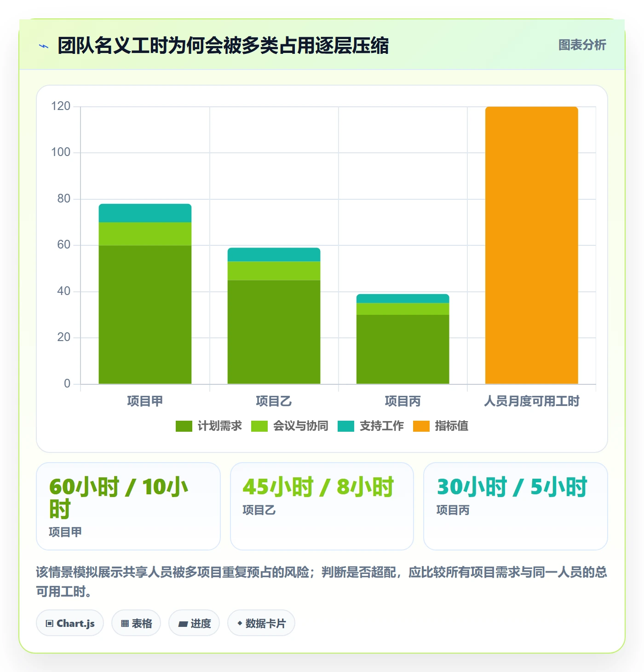Click the y-axis value 120
This screenshot has width=644, height=672.
click(61, 106)
